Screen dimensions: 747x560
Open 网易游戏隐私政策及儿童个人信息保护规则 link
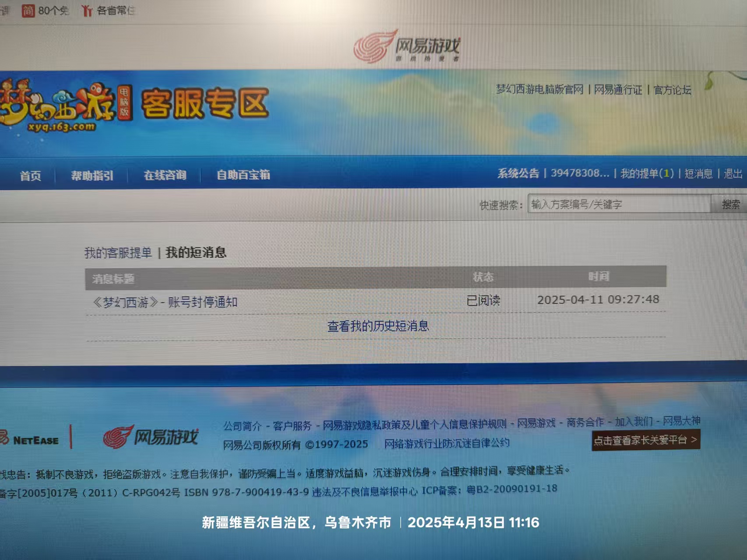(414, 424)
